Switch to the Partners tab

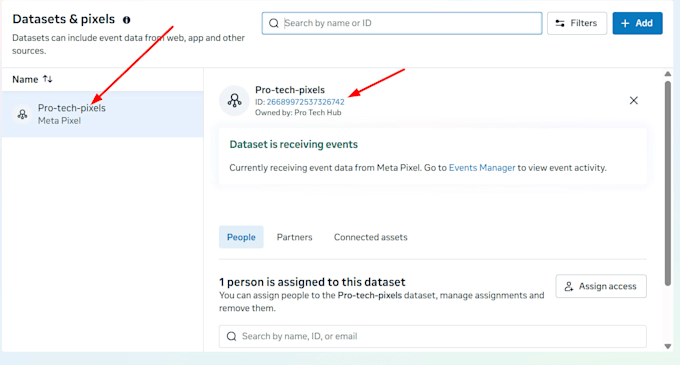coord(294,237)
